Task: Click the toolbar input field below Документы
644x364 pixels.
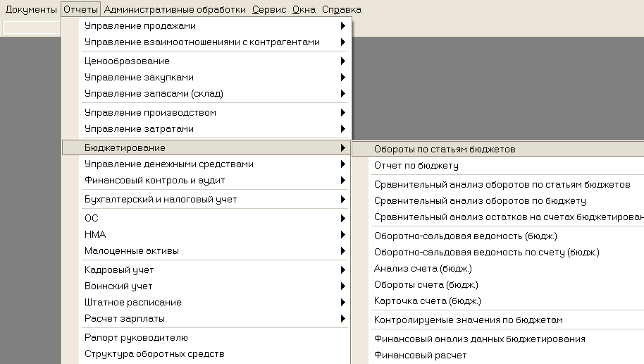Action: [x=32, y=28]
